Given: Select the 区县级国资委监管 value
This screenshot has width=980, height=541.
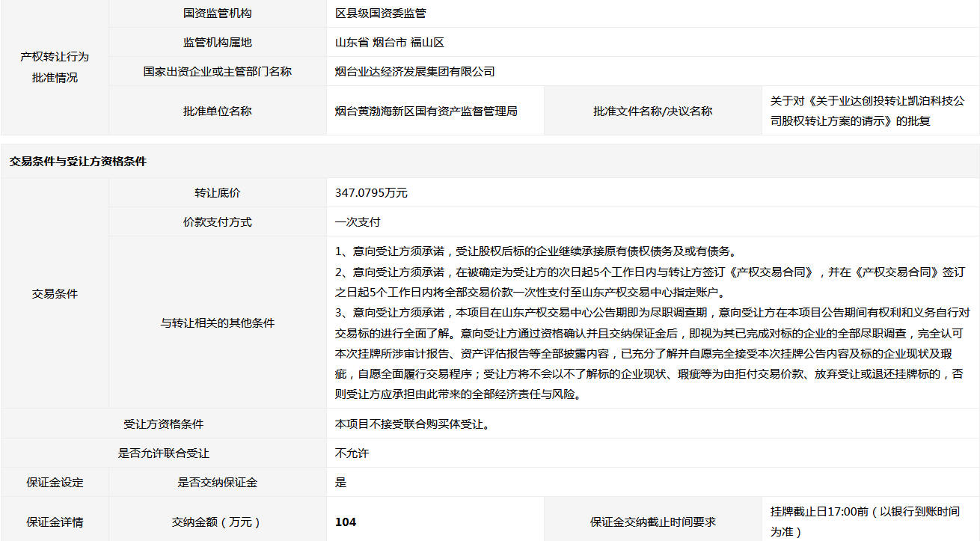Looking at the screenshot, I should coord(381,13).
